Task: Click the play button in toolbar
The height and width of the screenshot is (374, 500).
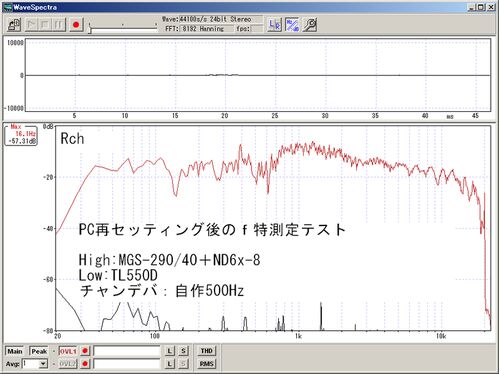Action: [x=32, y=25]
